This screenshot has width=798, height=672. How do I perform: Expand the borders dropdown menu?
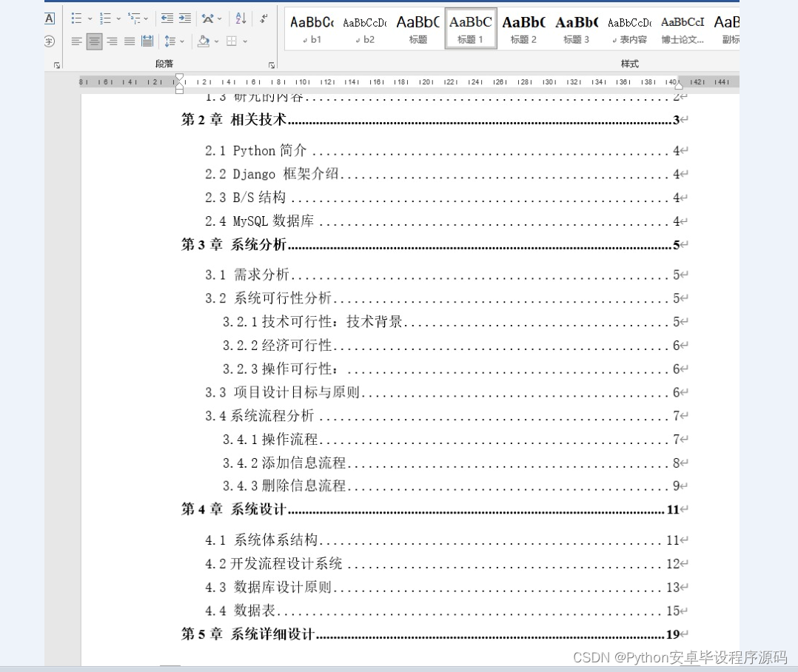point(244,41)
